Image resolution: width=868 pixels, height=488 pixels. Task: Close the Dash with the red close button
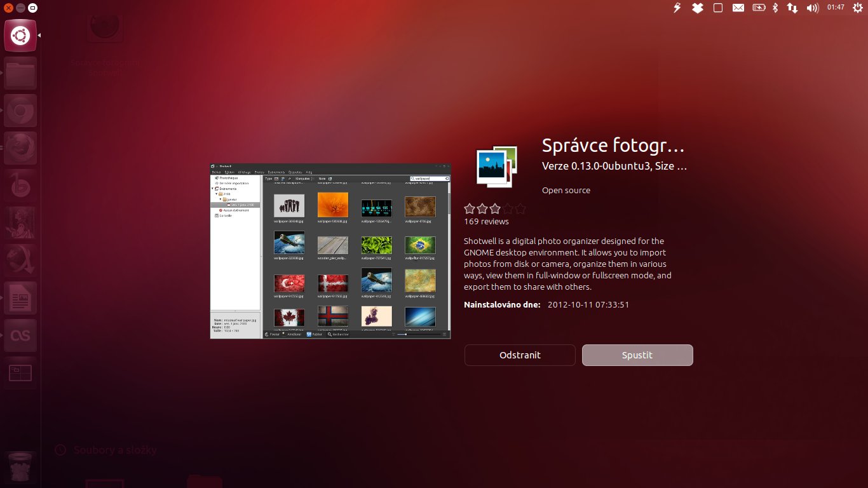[x=8, y=8]
